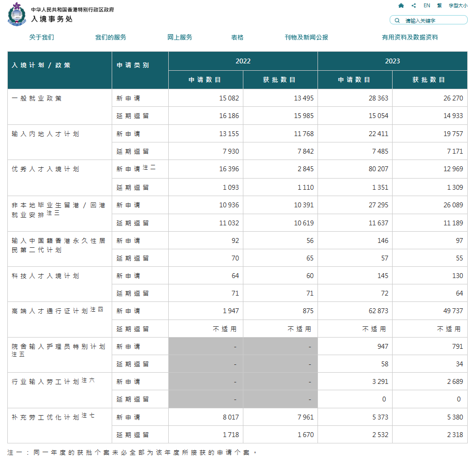Select the 一般就业政策 row label

click(x=37, y=99)
